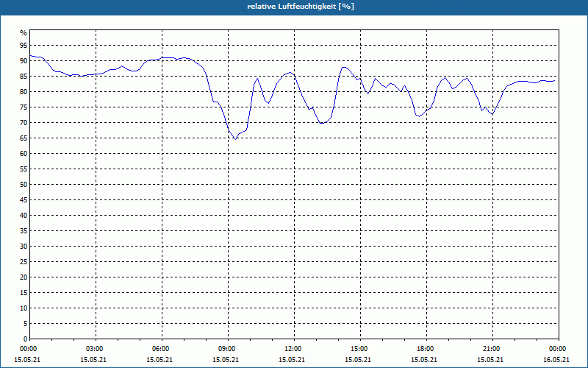
Task: Click the y-axis label "80"
Action: point(24,91)
